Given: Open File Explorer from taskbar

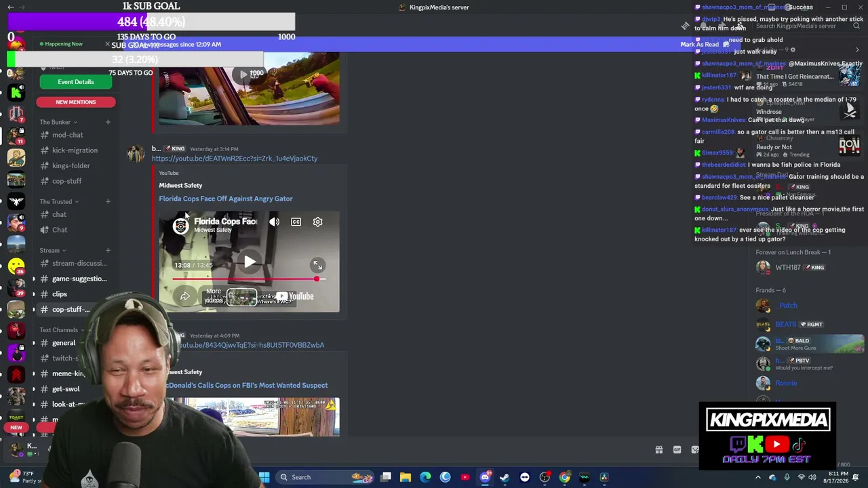Looking at the screenshot, I should point(406,477).
